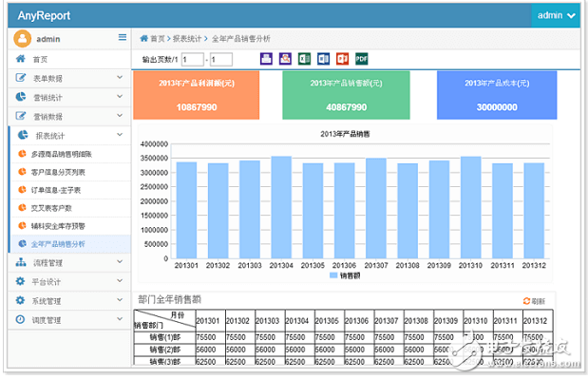The width and height of the screenshot is (588, 379).
Task: Click the 201306 table column header
Action: coord(359,320)
